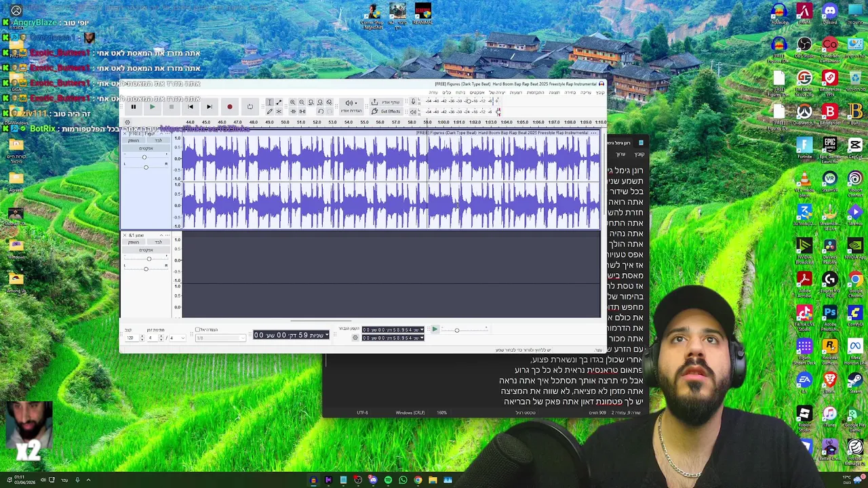
Task: Skip to start of the project
Action: click(191, 106)
